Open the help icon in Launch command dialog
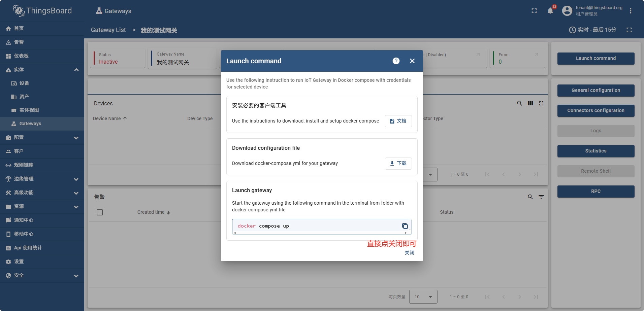The image size is (644, 311). tap(396, 61)
